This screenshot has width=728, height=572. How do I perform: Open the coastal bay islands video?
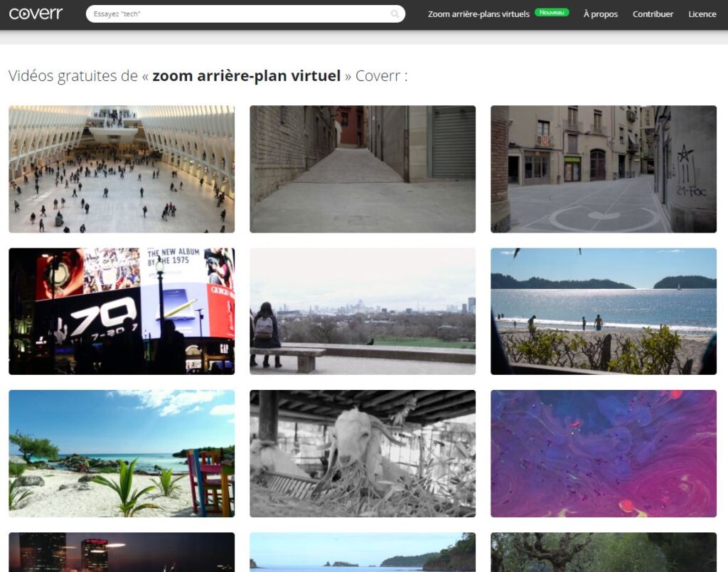coord(363,552)
